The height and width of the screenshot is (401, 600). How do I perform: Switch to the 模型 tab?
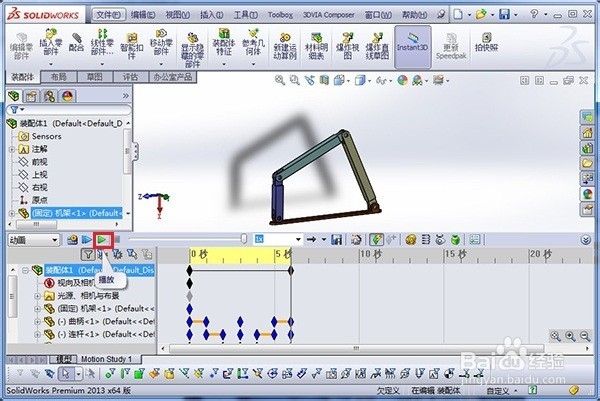click(64, 359)
